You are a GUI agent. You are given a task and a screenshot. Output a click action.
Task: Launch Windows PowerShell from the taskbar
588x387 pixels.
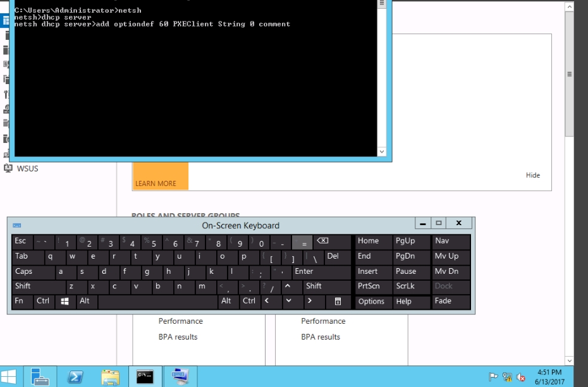(x=76, y=376)
